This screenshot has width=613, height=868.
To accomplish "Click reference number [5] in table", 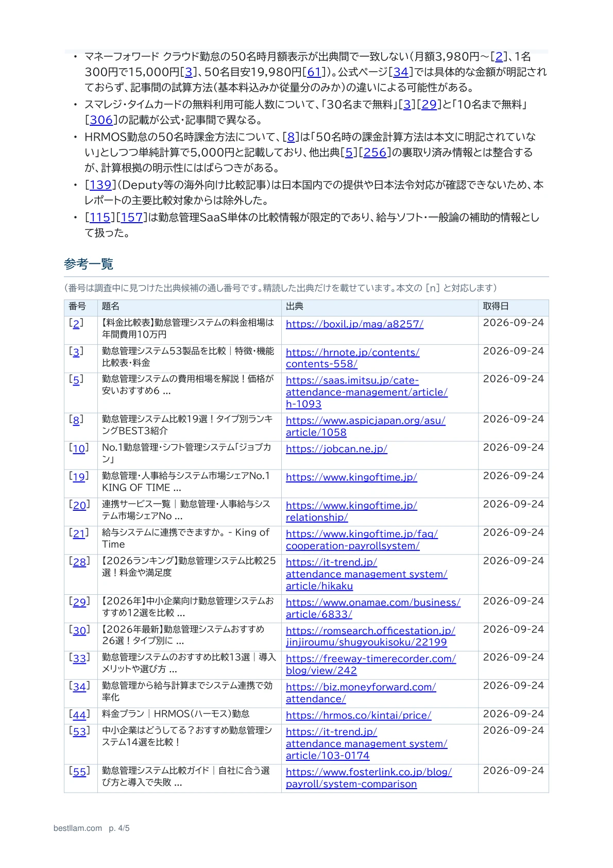I will point(76,380).
